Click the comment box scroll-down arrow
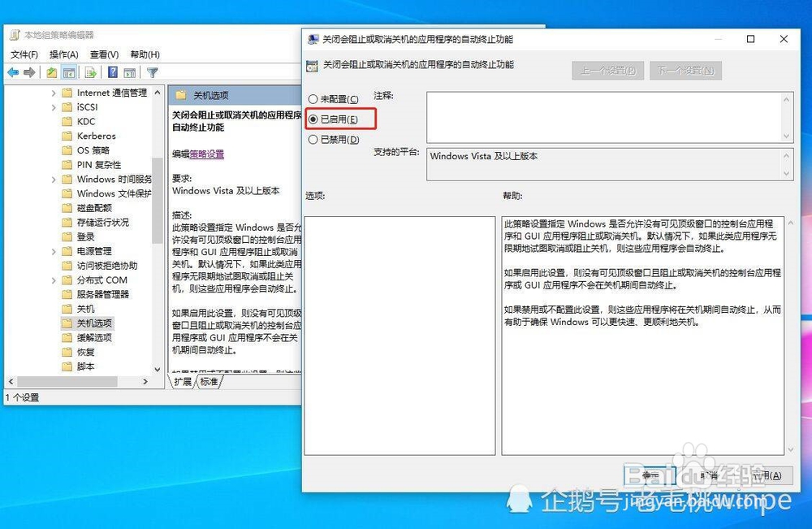The width and height of the screenshot is (812, 529). pos(787,136)
